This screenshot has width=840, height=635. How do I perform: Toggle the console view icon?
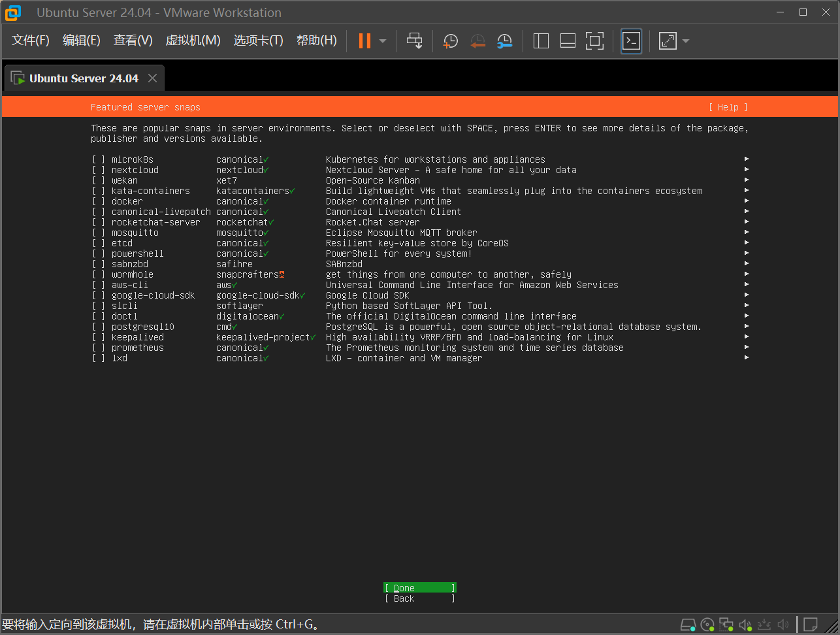click(x=631, y=41)
